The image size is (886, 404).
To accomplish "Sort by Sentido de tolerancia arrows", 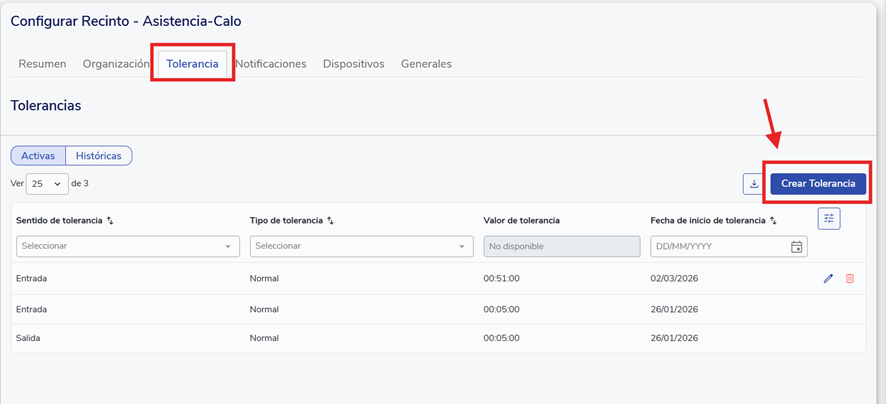I will pyautogui.click(x=111, y=220).
